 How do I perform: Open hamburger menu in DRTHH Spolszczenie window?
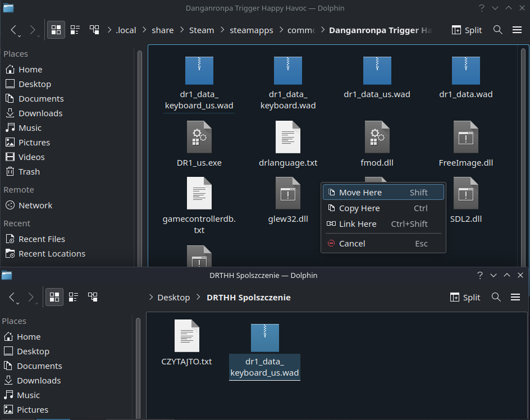coord(515,297)
